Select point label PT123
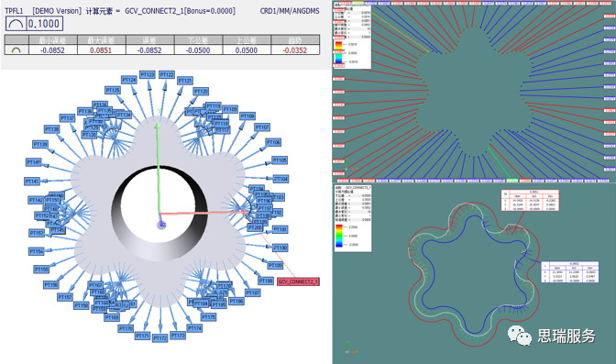Image resolution: width=616 pixels, height=364 pixels. coord(148,74)
